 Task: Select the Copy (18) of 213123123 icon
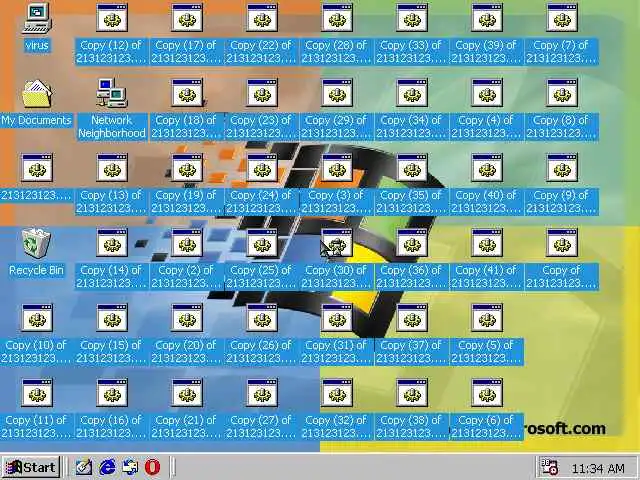tap(187, 93)
